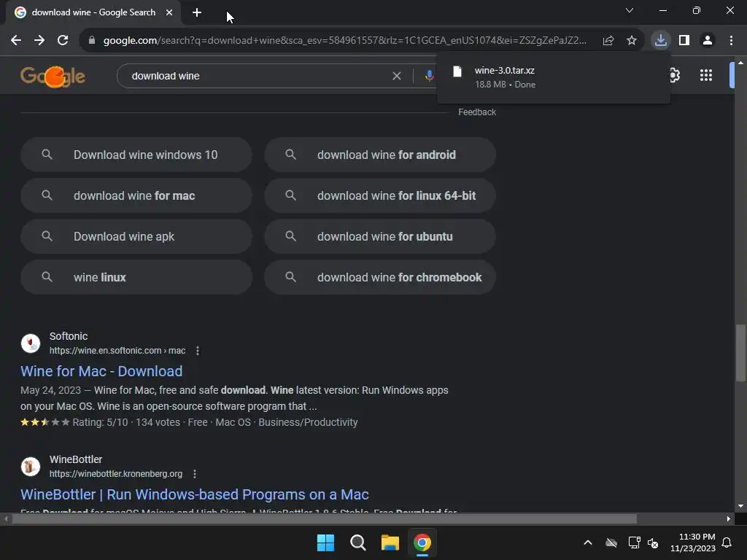Go back with the browser back arrow
Image resolution: width=747 pixels, height=560 pixels.
[16, 41]
